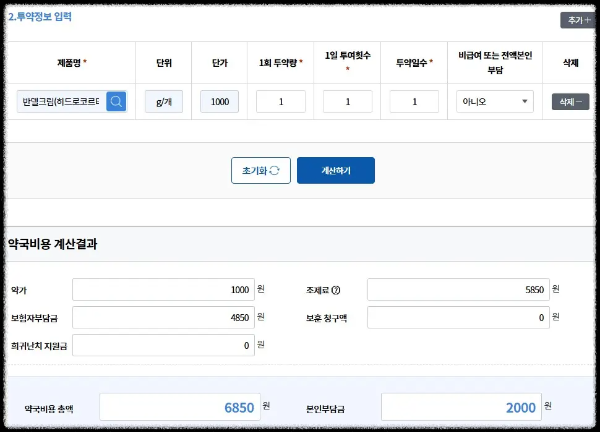The width and height of the screenshot is (600, 432).
Task: Click the 초기화 reset button
Action: coord(261,170)
